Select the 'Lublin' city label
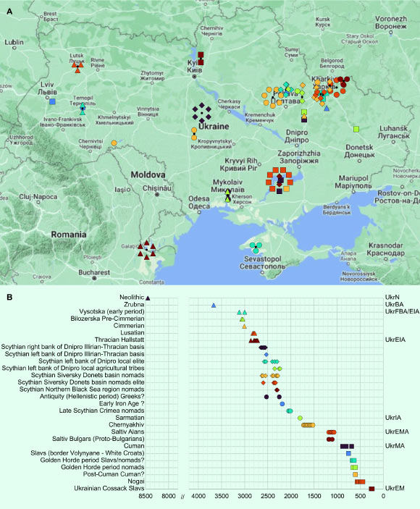The height and width of the screenshot is (509, 420). [x=14, y=42]
